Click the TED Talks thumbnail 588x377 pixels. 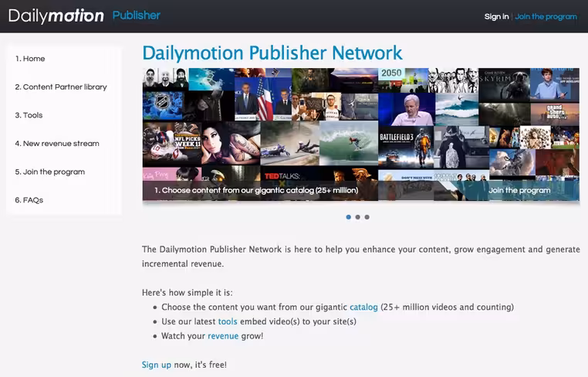tap(290, 175)
